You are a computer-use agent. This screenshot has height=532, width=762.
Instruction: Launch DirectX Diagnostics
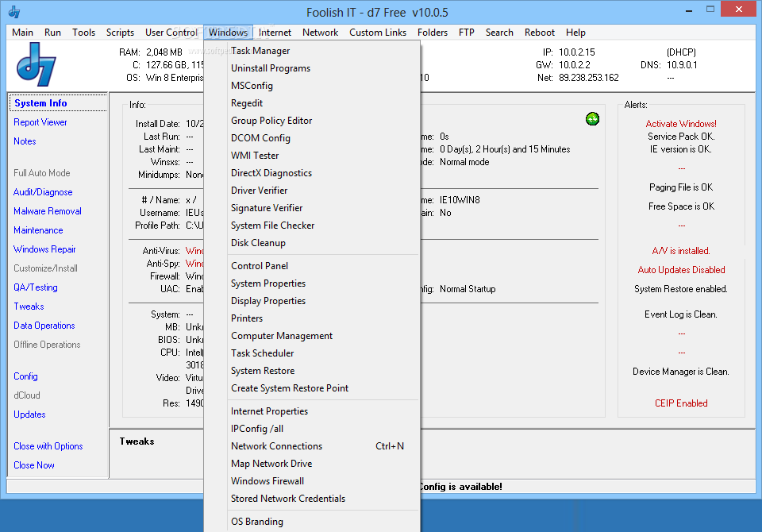(x=312, y=173)
